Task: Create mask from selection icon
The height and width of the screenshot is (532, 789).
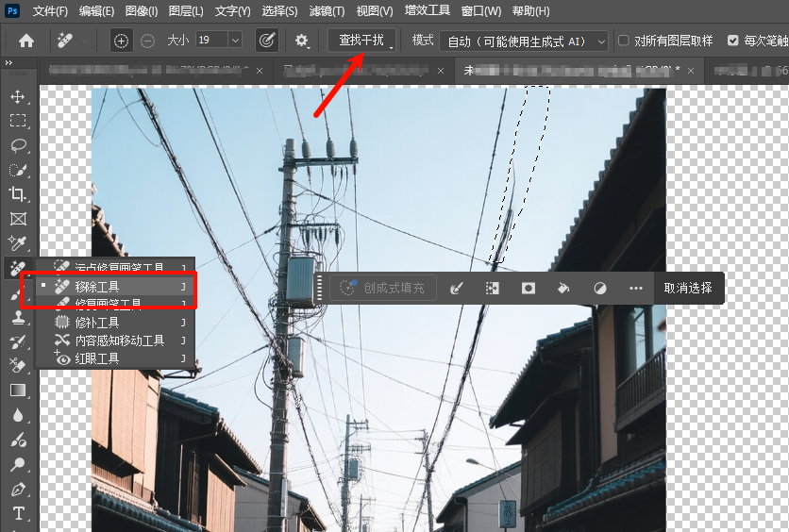Action: point(528,288)
